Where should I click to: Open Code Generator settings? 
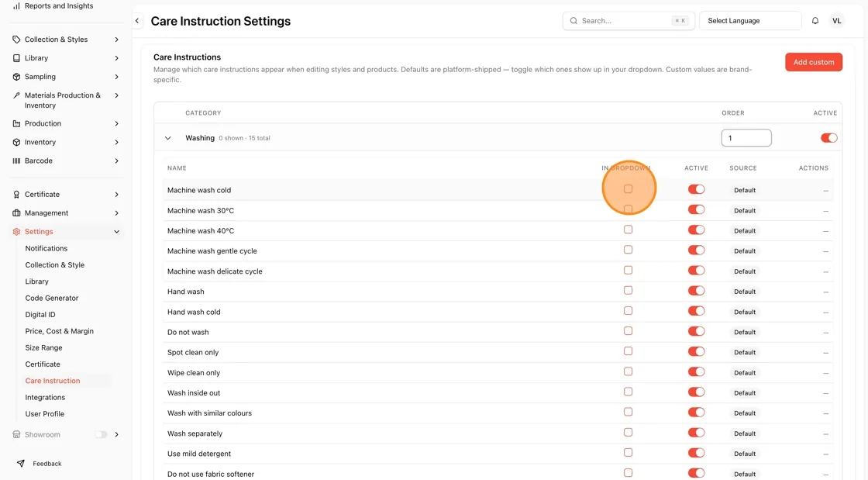click(51, 298)
